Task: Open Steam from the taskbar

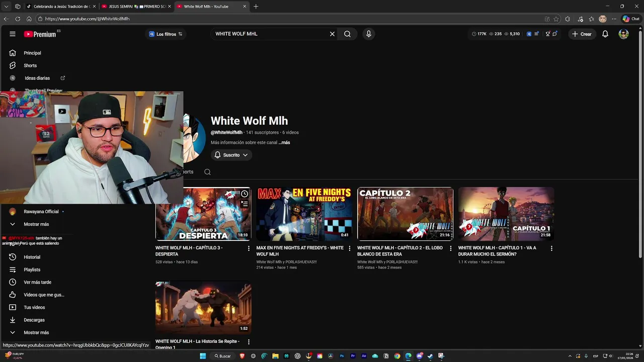Action: [430, 356]
